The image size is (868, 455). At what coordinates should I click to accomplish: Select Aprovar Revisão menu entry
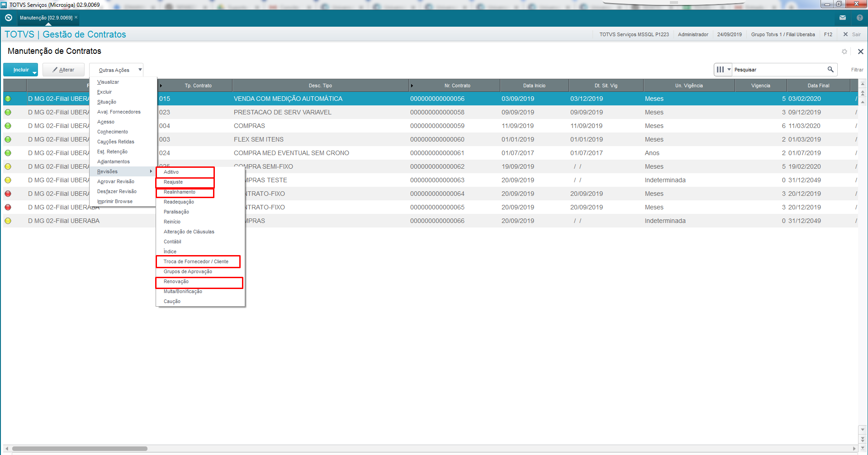[x=123, y=181]
